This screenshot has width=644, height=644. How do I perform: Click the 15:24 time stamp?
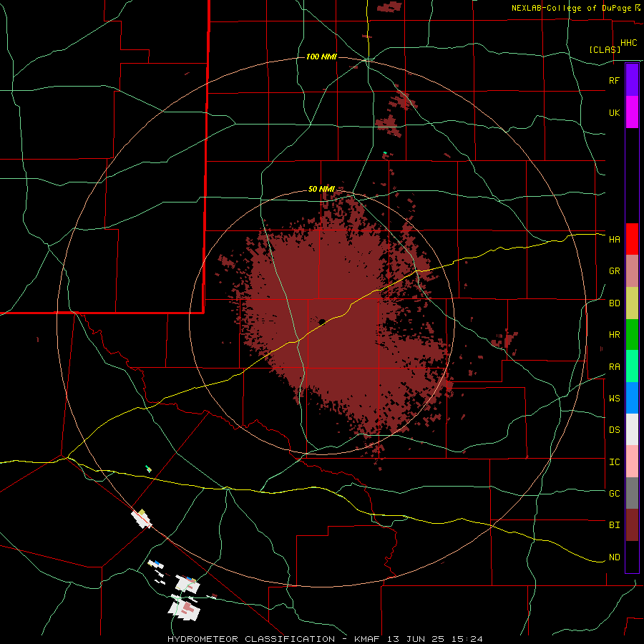(469, 639)
